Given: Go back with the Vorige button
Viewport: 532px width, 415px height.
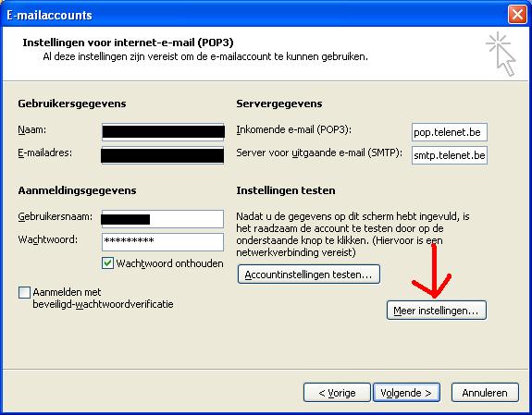Looking at the screenshot, I should (337, 393).
